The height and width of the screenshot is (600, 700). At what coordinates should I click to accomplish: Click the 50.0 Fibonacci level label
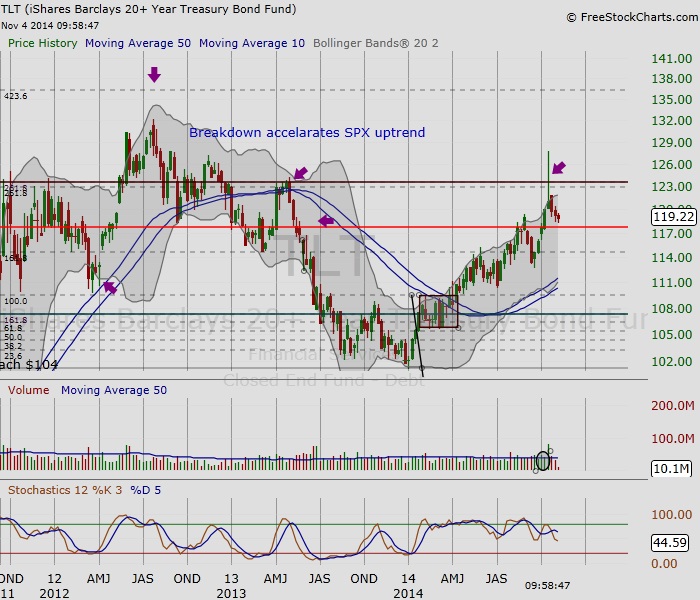coord(13,338)
